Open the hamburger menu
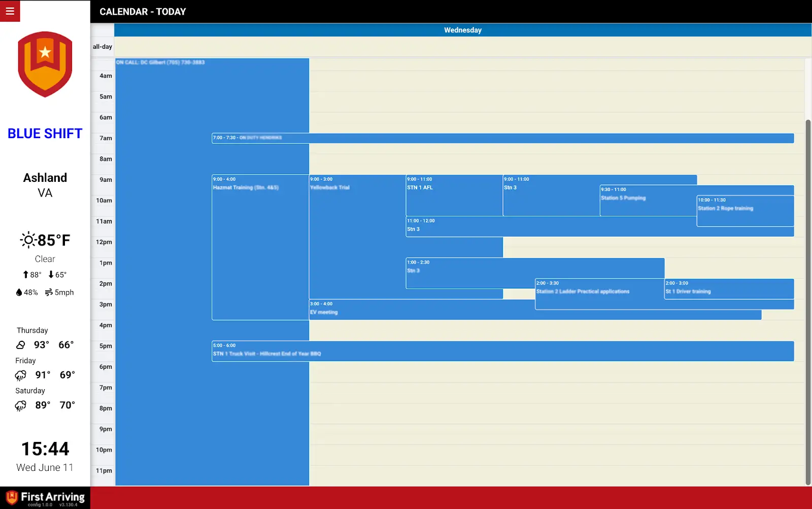The image size is (812, 509). coord(10,11)
